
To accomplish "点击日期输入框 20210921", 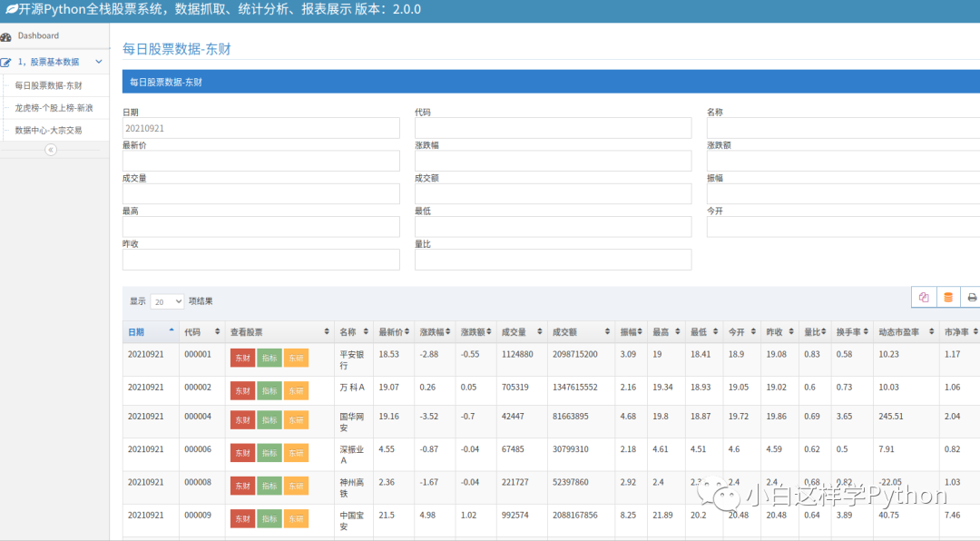I will pos(261,128).
